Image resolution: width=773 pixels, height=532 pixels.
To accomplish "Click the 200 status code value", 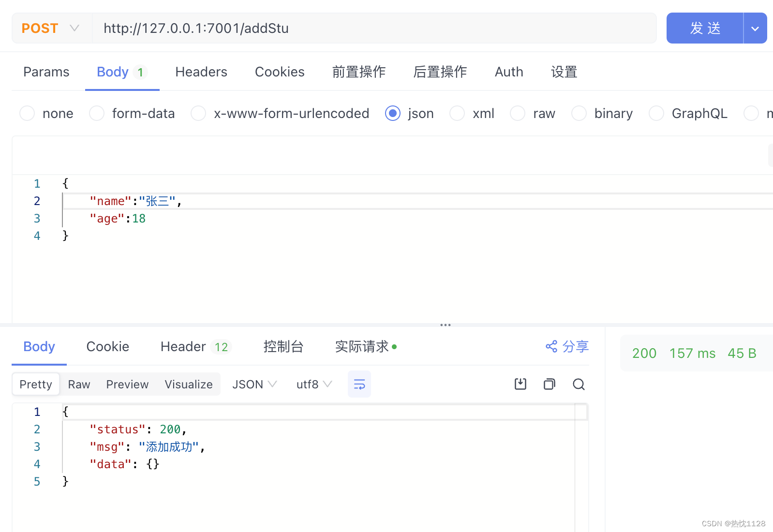I will (644, 353).
